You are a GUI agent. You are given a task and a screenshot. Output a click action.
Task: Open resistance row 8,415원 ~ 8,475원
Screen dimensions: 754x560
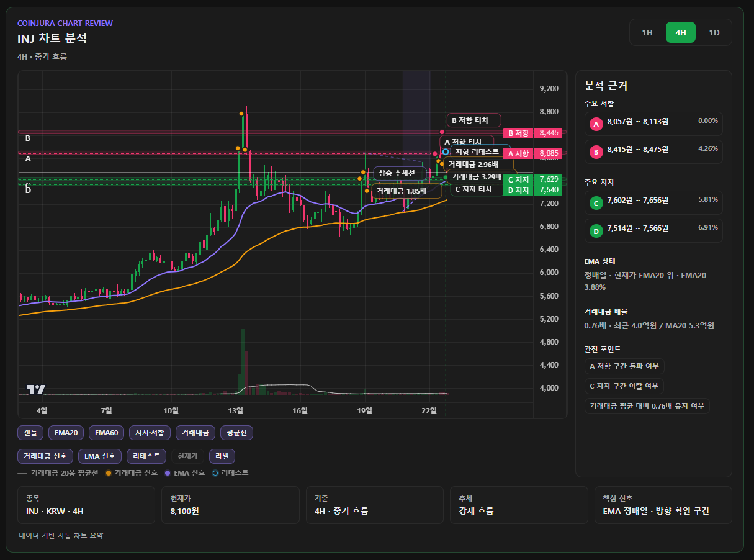click(653, 151)
